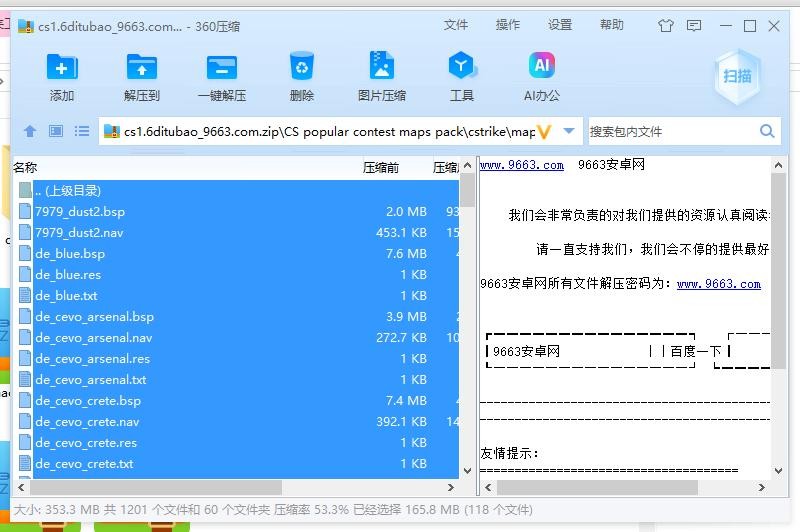Click preview pane horizontal scroll left arrow
800x532 pixels.
point(488,487)
